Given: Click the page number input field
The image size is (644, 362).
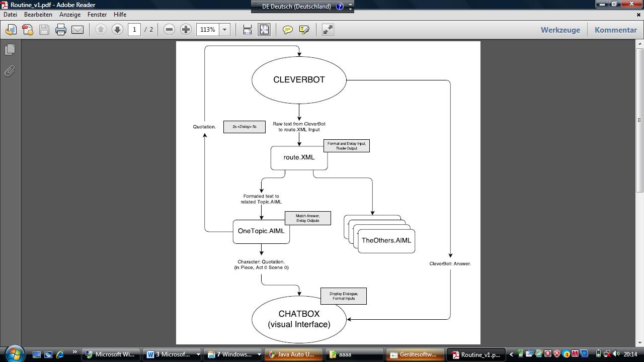Looking at the screenshot, I should click(x=134, y=30).
